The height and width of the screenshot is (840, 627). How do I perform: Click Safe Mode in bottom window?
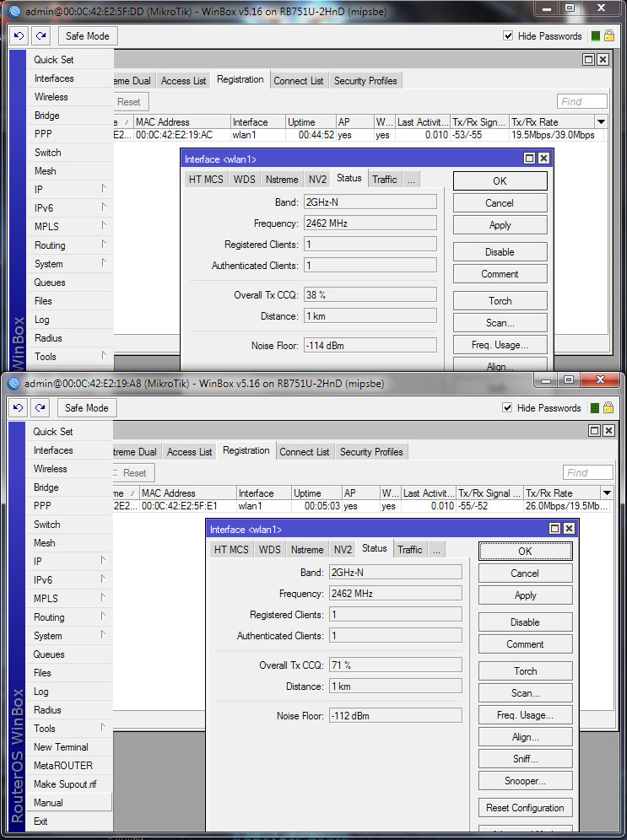click(87, 407)
